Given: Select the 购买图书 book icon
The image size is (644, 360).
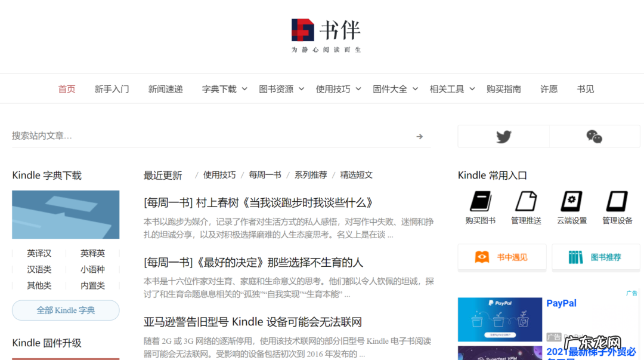Looking at the screenshot, I should pos(480,203).
